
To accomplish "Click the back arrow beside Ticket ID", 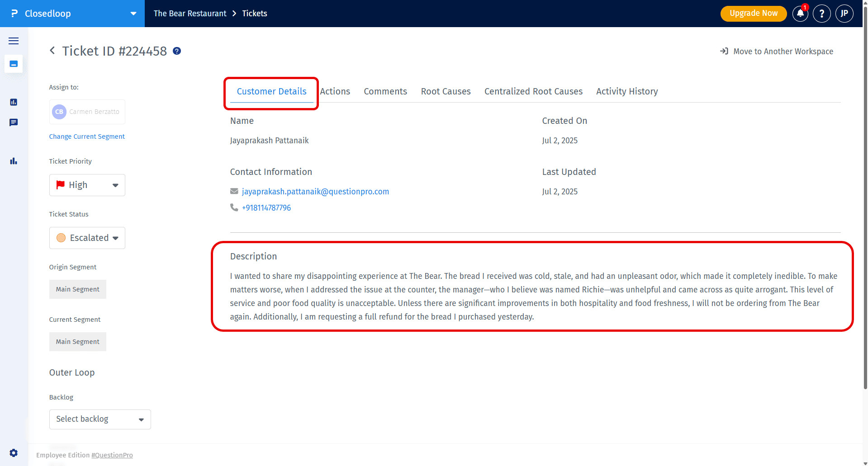I will pyautogui.click(x=52, y=51).
